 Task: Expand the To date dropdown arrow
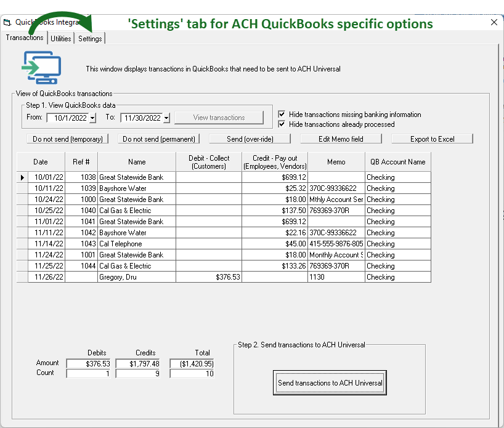tap(166, 118)
